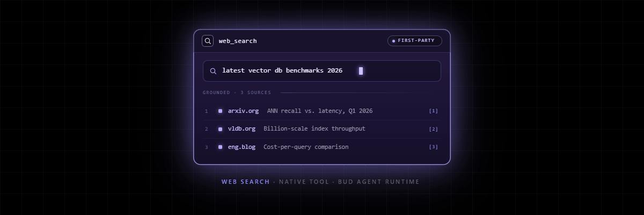Click the web_search magnifier icon in header
This screenshot has width=644, height=215.
point(208,41)
